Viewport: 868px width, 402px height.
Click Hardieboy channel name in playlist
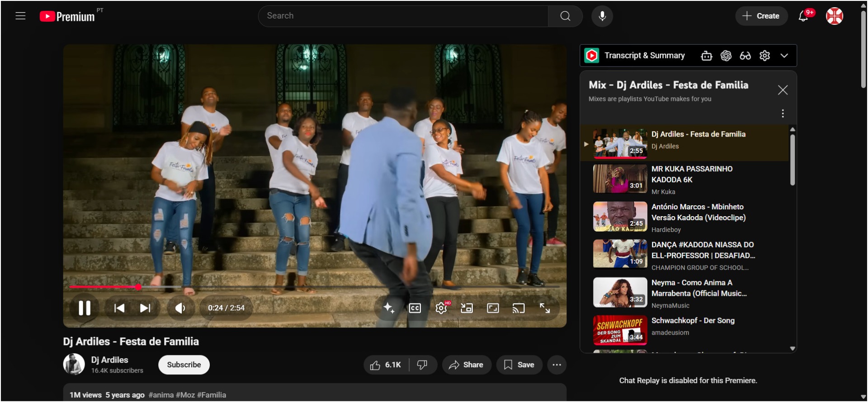(666, 230)
